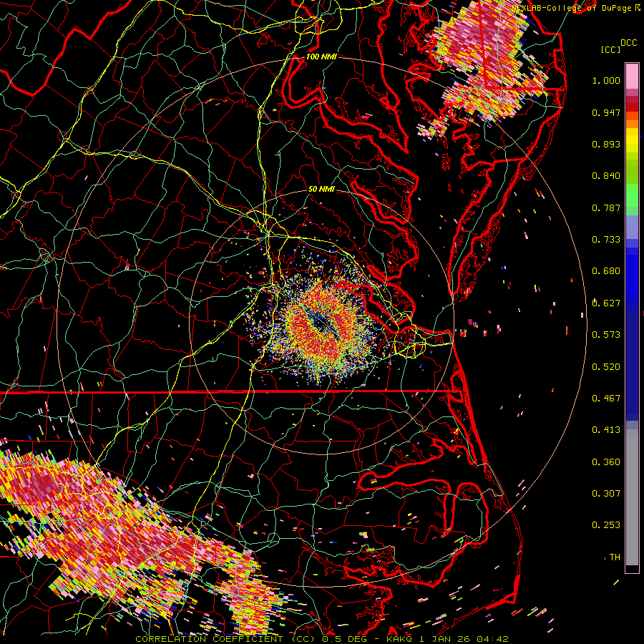
Task: Click the 100 NMI range ring label
Action: tap(321, 57)
